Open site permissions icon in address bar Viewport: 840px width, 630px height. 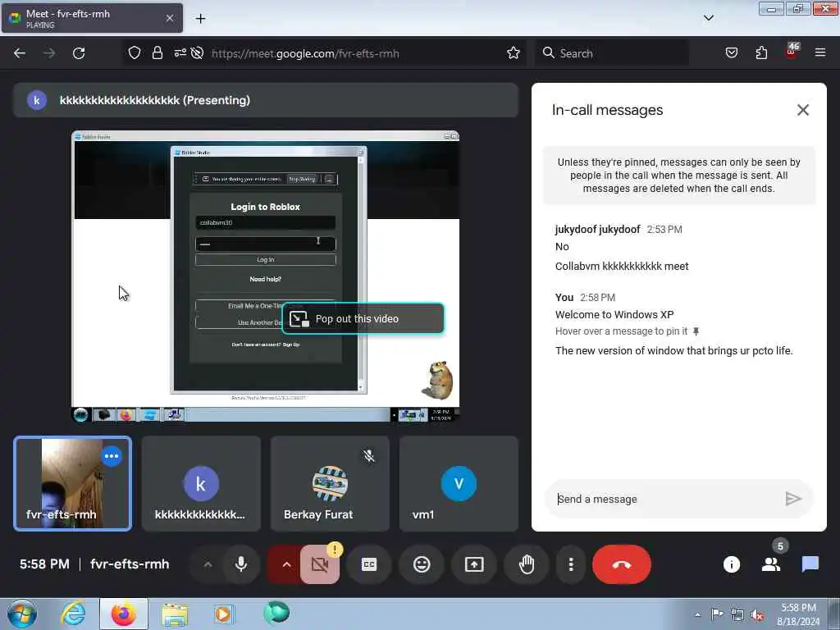coord(180,53)
